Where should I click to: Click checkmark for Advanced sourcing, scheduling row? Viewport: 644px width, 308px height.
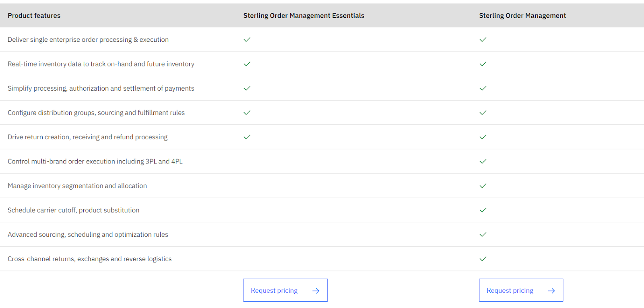[x=483, y=234]
